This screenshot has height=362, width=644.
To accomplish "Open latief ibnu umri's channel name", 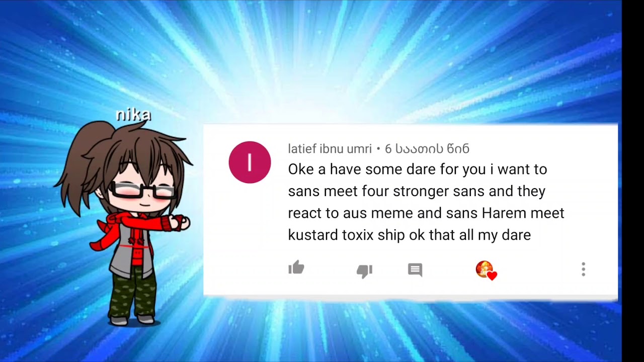I will pos(330,149).
